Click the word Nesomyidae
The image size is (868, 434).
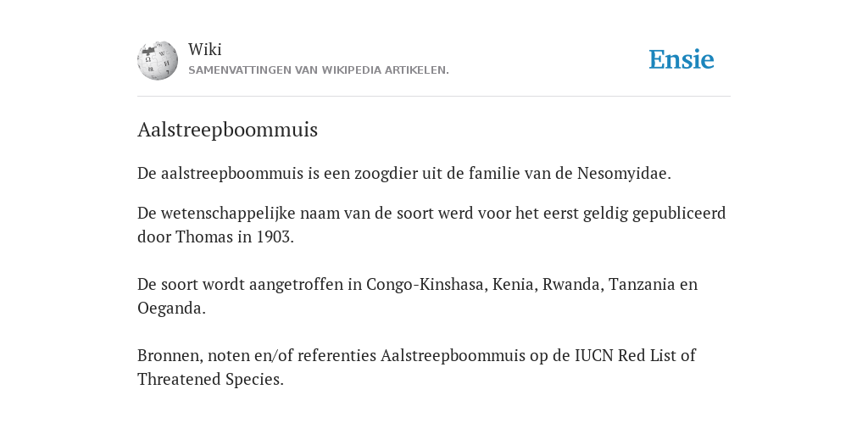624,173
